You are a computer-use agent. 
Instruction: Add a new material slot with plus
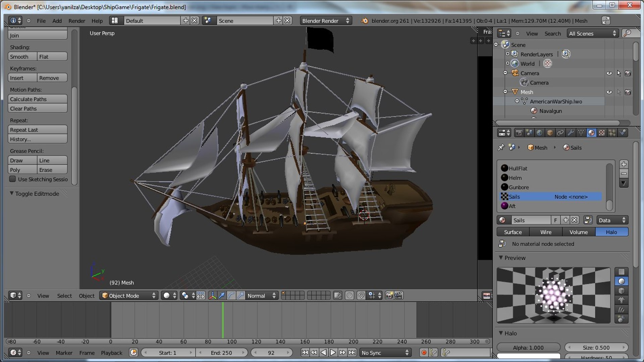(624, 164)
